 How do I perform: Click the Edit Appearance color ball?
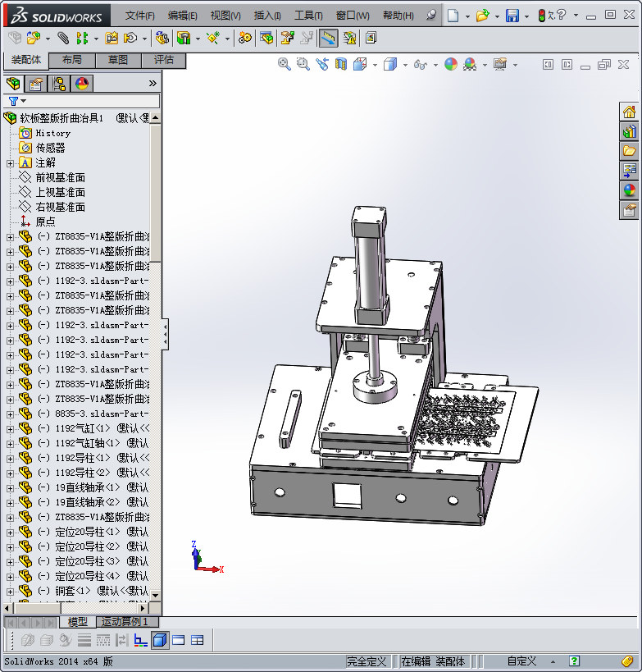[x=451, y=64]
